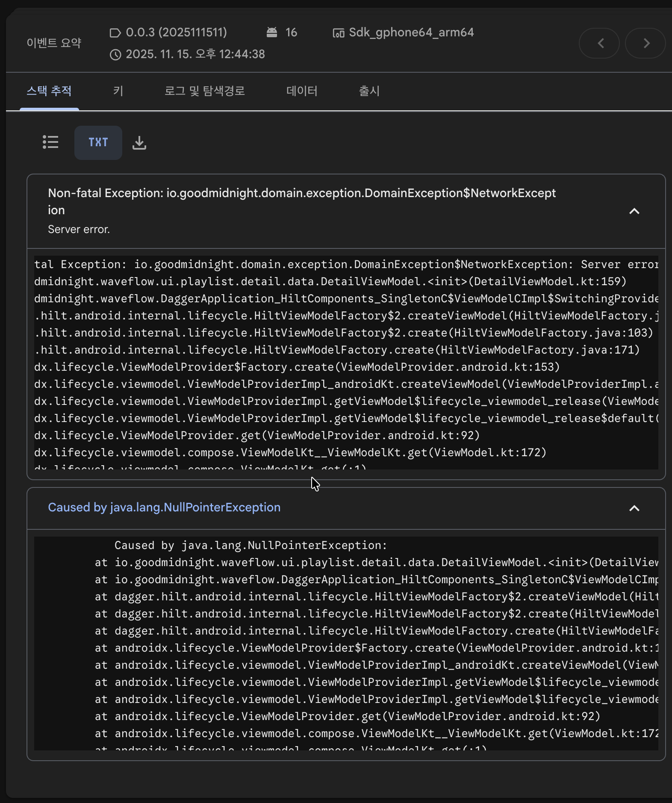672x803 pixels.
Task: Click the version tag icon
Action: [x=115, y=33]
